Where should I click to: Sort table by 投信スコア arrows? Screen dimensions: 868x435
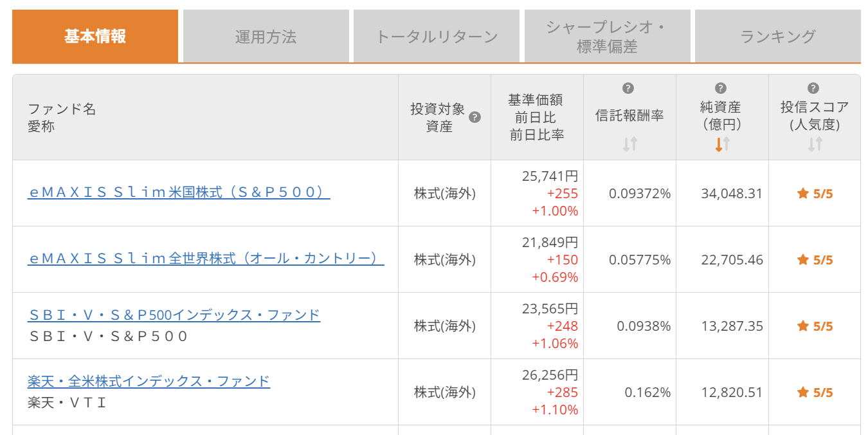pyautogui.click(x=815, y=144)
